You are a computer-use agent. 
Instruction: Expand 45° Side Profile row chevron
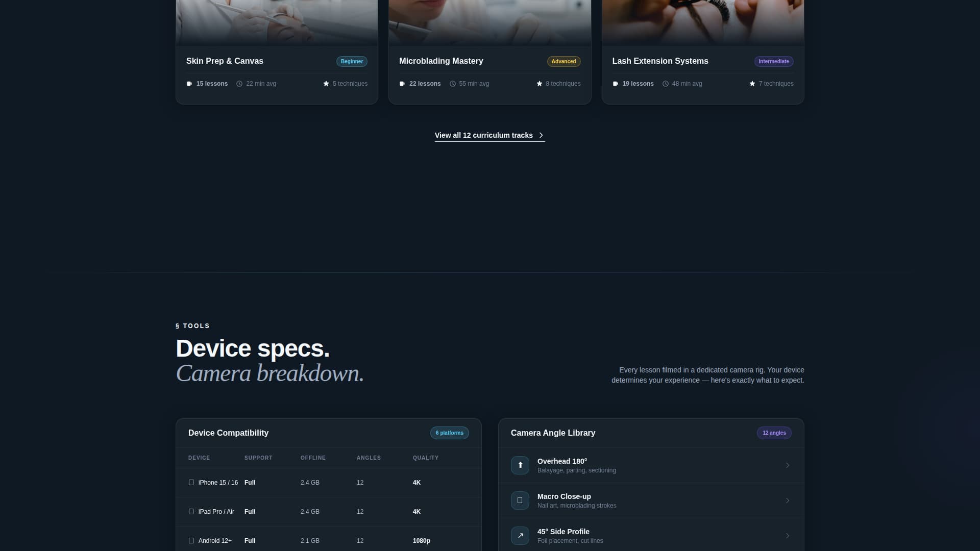pyautogui.click(x=788, y=536)
